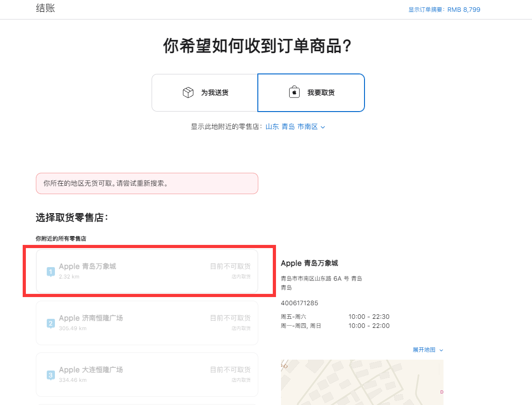Click the phone number 4006171285
The height and width of the screenshot is (405, 532).
[x=299, y=303]
